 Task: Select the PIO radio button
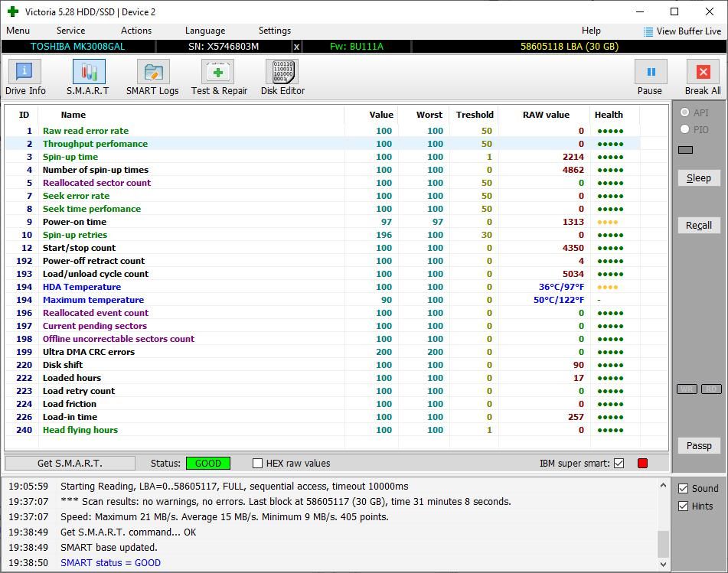coord(684,129)
